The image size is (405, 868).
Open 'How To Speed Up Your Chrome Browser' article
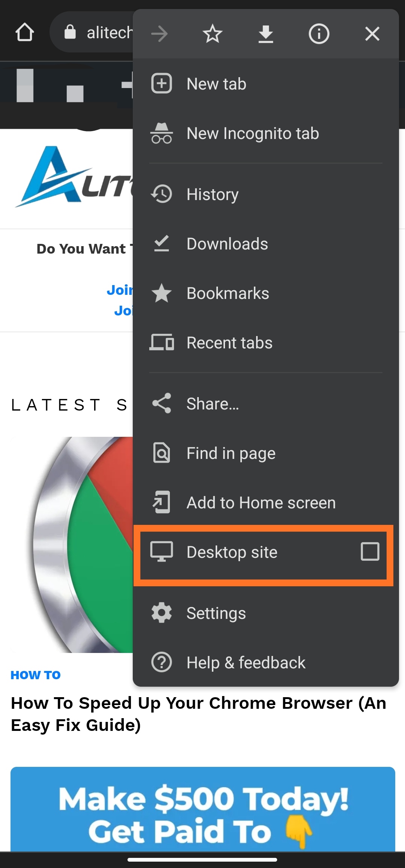coord(198,714)
